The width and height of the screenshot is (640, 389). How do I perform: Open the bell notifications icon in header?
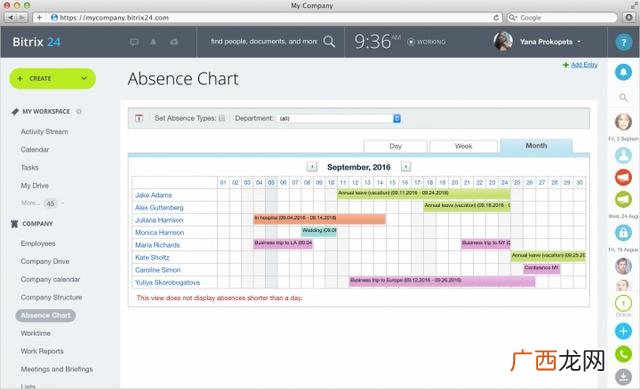click(153, 42)
